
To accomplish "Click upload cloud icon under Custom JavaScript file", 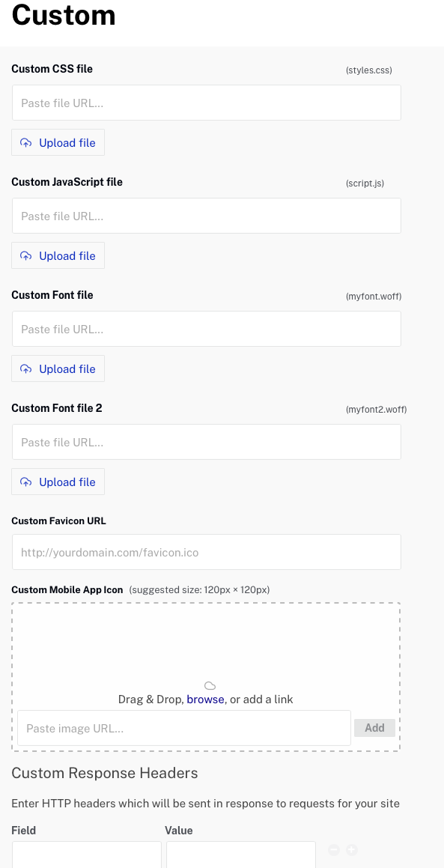I will tap(26, 255).
